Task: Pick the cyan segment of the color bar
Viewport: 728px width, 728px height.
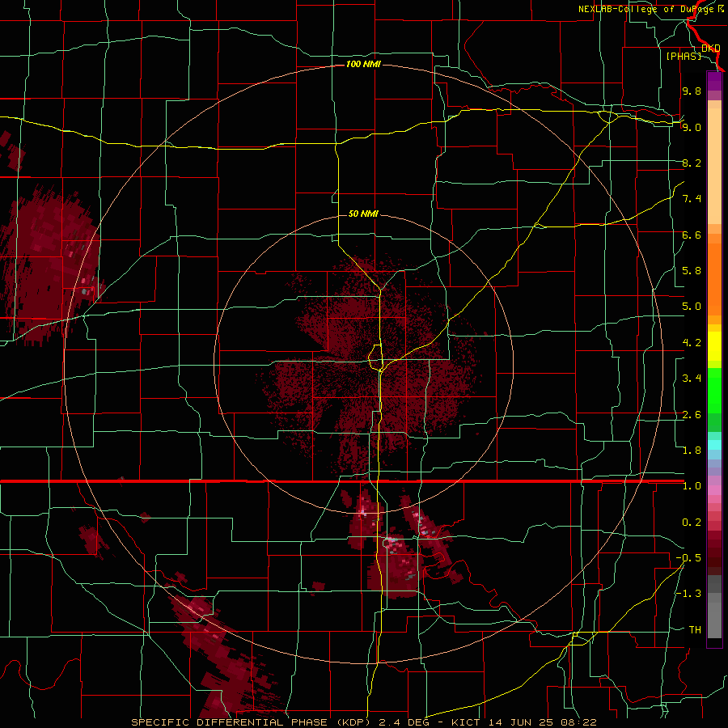Action: click(x=714, y=445)
